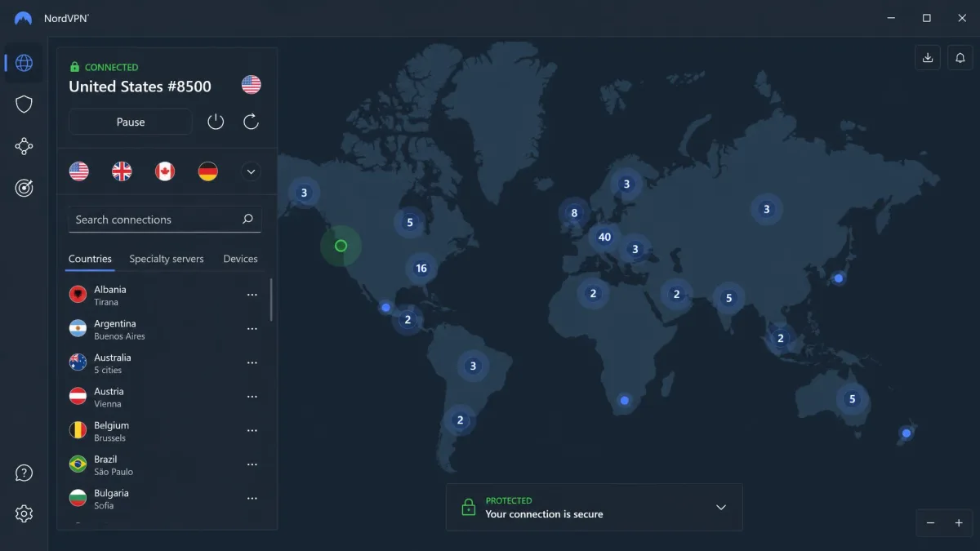The image size is (980, 551).
Task: Click the United States flag quick connect
Action: 79,171
